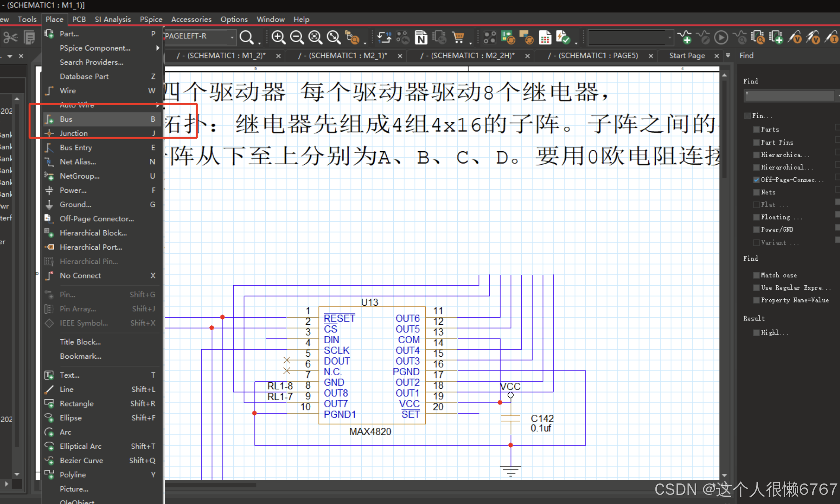Screen dimensions: 840x504
Task: Expand the PSpice Component submenu arrow
Action: 158,48
